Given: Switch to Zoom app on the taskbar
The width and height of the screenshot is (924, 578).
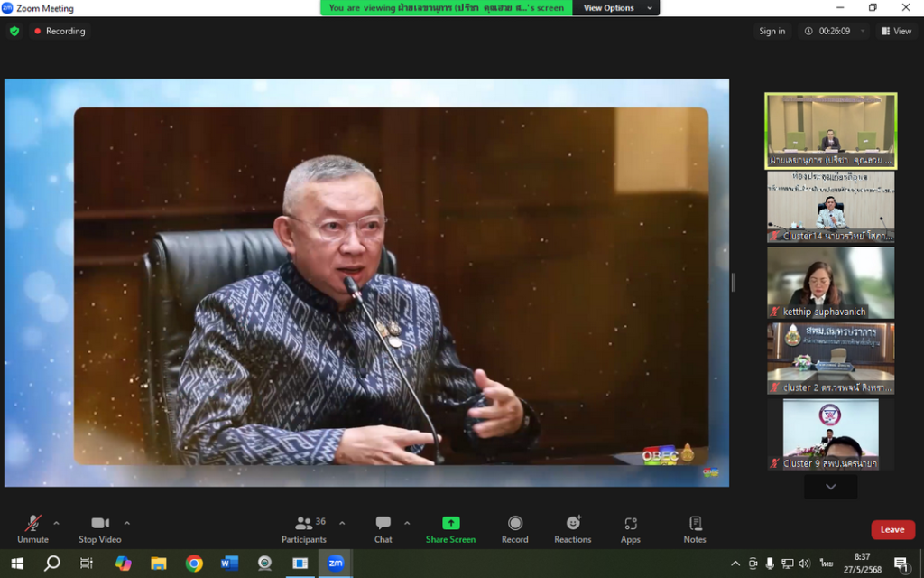Looking at the screenshot, I should (336, 564).
